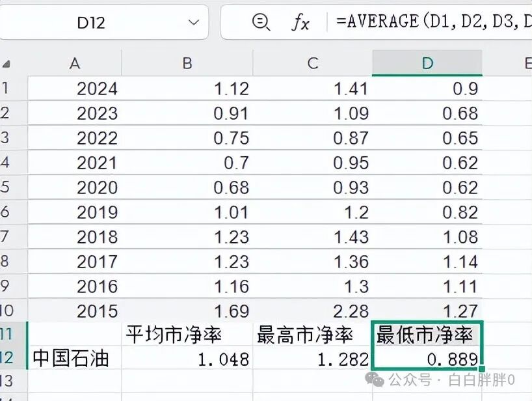
Task: Select cell with year 2020
Action: [75, 187]
